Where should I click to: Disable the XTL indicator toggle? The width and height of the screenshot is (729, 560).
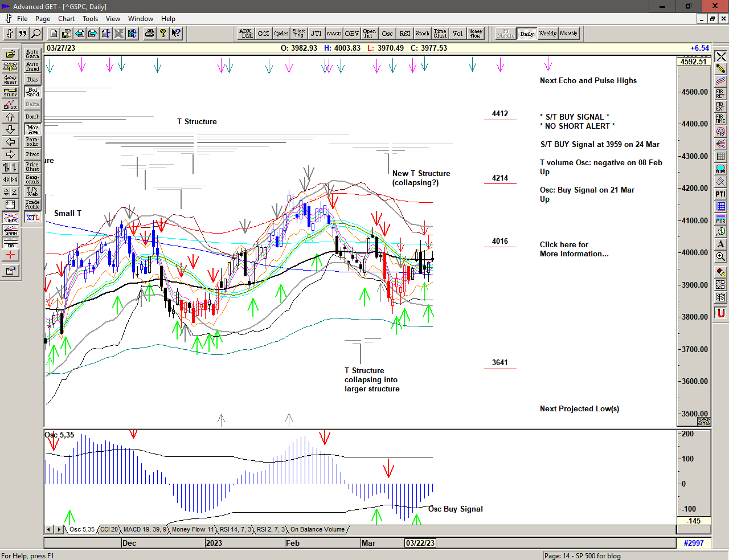point(32,218)
